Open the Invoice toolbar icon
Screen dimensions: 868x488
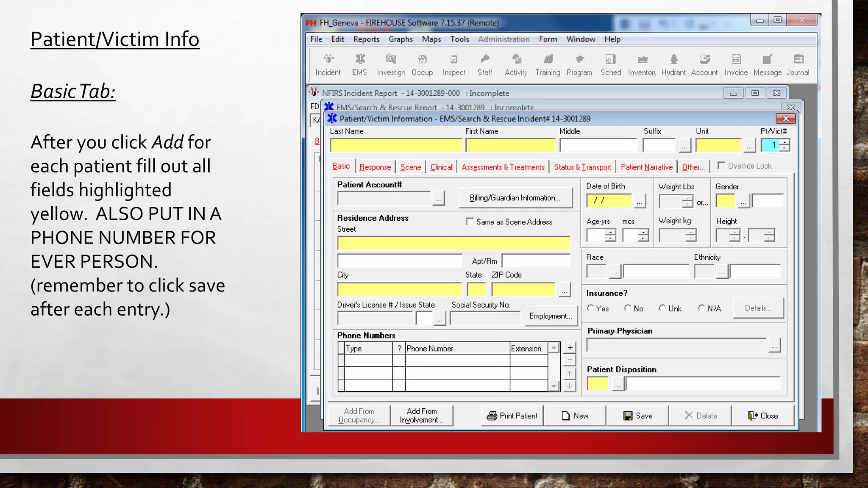(736, 65)
